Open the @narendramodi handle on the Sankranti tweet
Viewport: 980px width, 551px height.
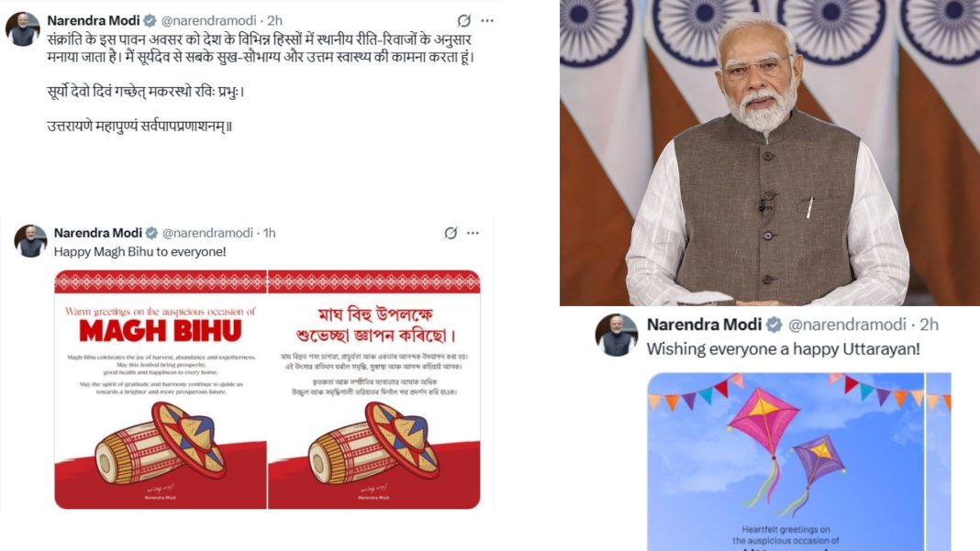coord(208,20)
